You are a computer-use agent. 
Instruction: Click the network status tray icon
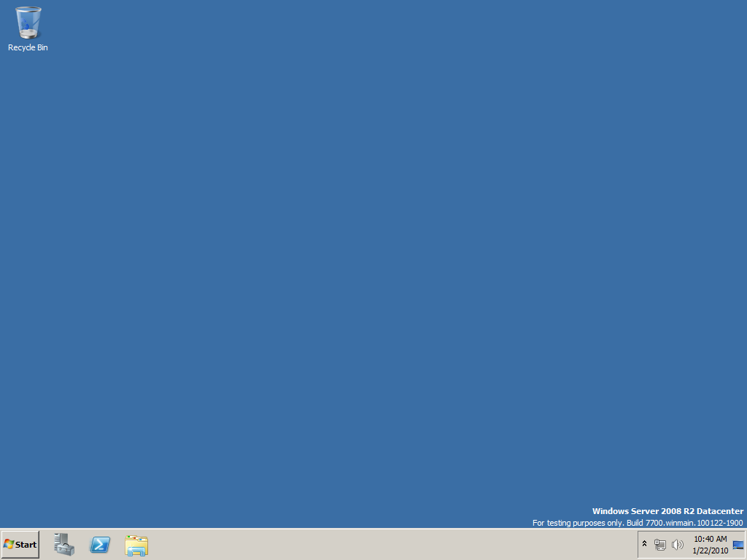coord(659,544)
